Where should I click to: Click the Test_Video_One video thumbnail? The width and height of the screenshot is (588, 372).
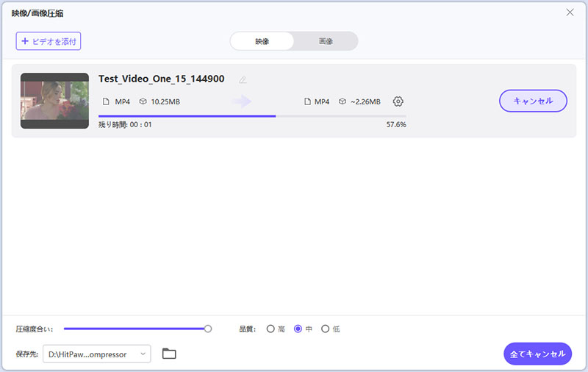[54, 101]
